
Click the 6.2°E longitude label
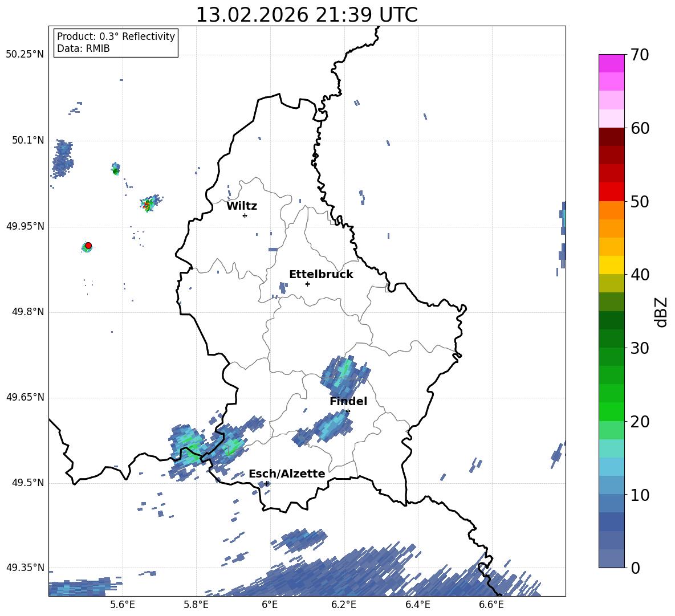point(344,605)
